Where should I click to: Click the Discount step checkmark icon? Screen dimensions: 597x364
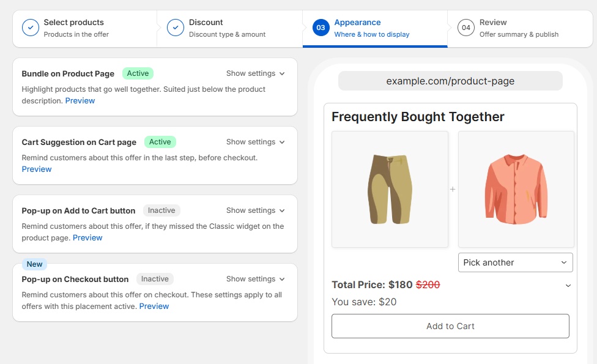176,28
